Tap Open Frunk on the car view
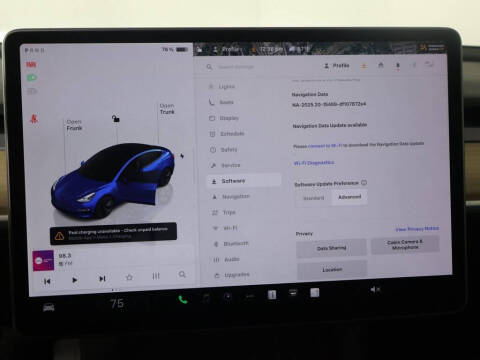 [74, 125]
